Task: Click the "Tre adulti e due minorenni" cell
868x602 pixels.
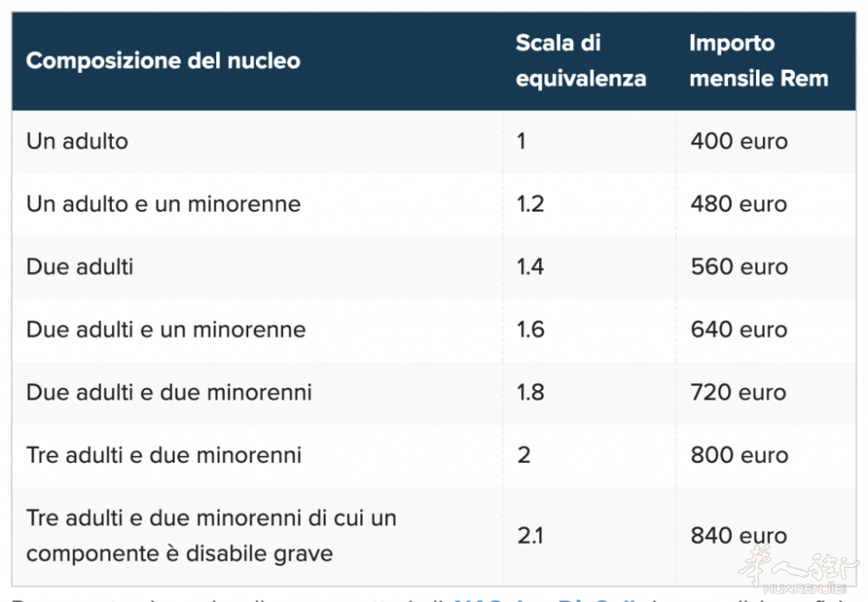Action: click(x=164, y=455)
